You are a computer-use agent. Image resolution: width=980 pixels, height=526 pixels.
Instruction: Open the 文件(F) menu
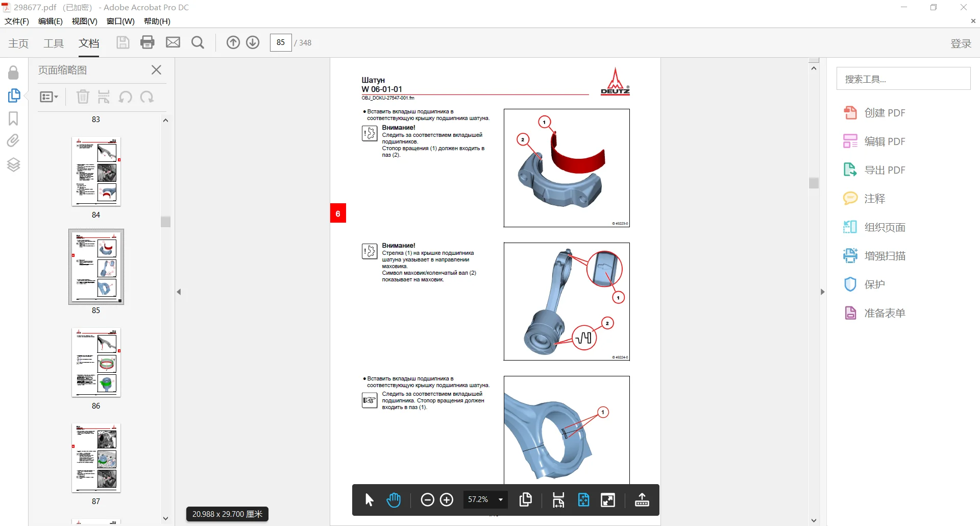click(17, 21)
